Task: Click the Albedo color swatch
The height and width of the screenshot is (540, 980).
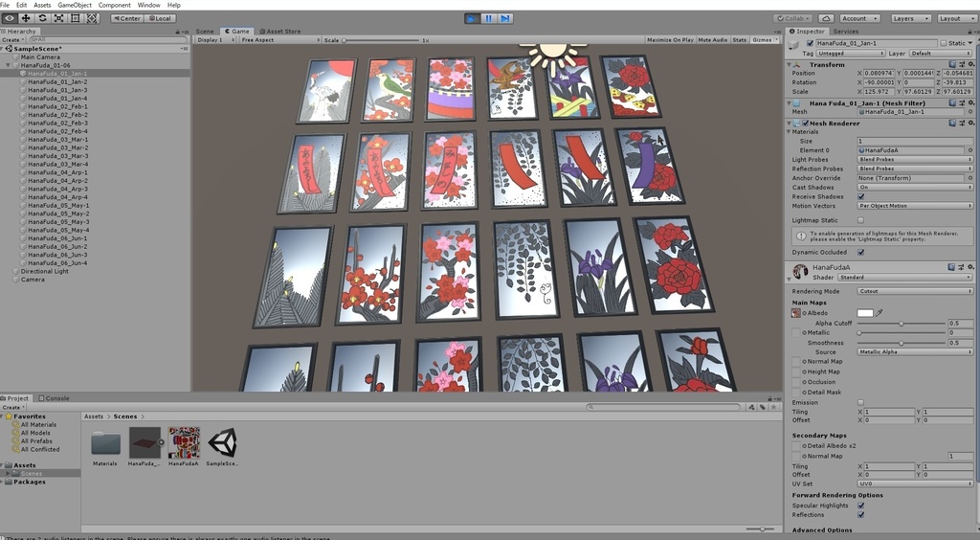Action: pyautogui.click(x=865, y=312)
